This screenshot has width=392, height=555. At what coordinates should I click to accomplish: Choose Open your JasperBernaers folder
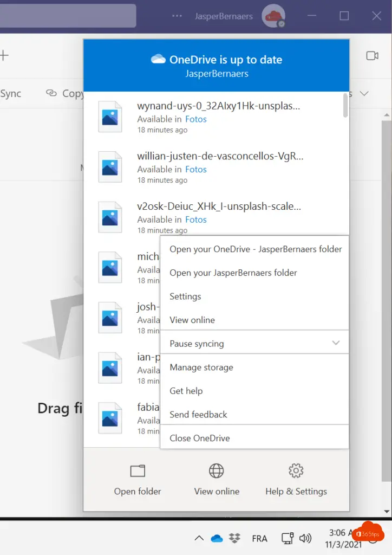(x=254, y=273)
